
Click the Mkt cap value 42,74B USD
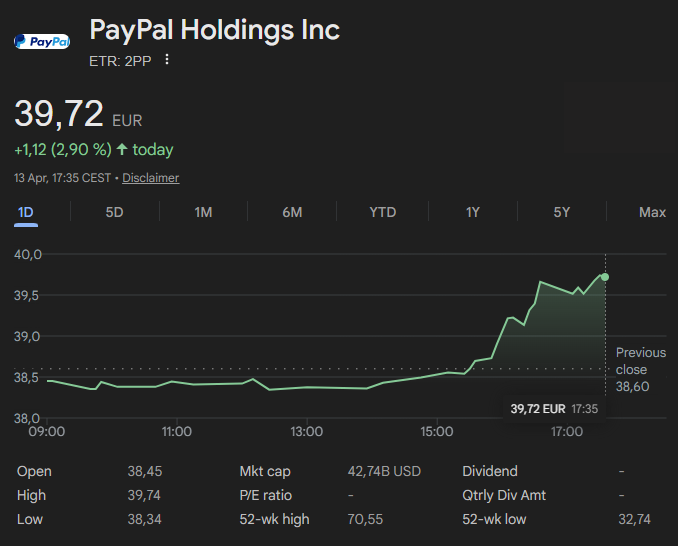(384, 471)
